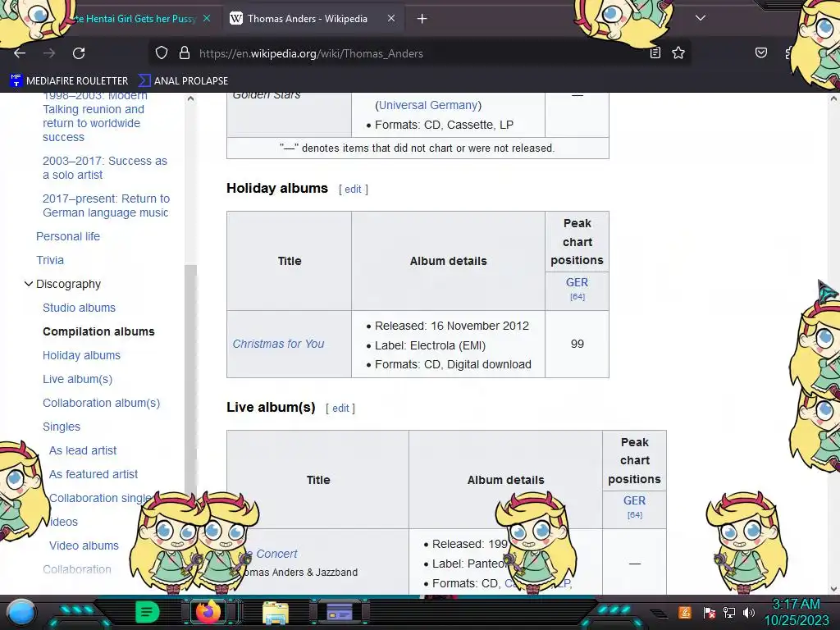
Task: Jump to Video albums in the sidebar
Action: (84, 546)
